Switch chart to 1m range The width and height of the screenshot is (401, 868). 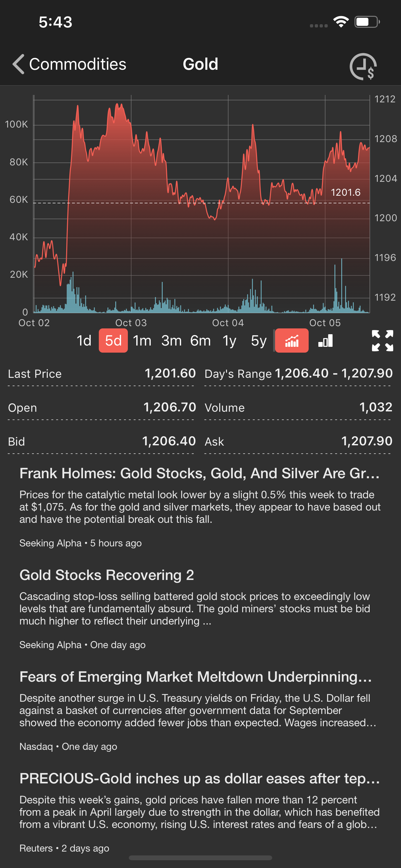(142, 341)
